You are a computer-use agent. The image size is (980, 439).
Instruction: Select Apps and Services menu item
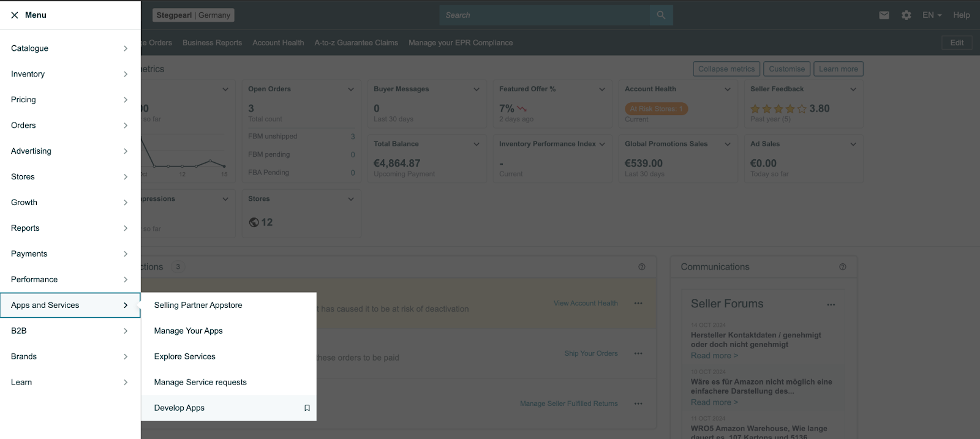pos(70,305)
